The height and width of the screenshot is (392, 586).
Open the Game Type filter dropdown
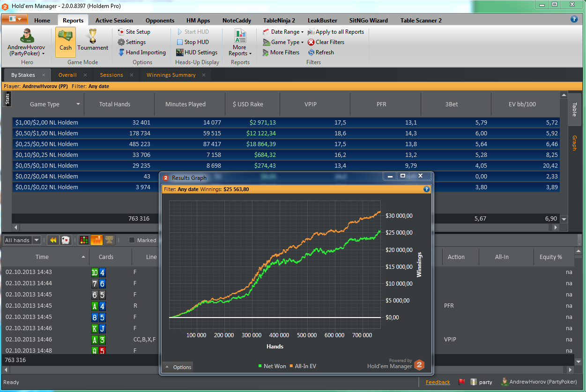click(x=283, y=42)
